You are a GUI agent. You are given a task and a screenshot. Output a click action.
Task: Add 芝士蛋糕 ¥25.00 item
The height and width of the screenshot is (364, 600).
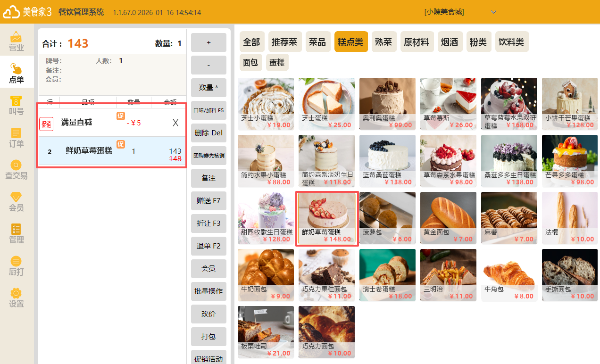point(326,104)
